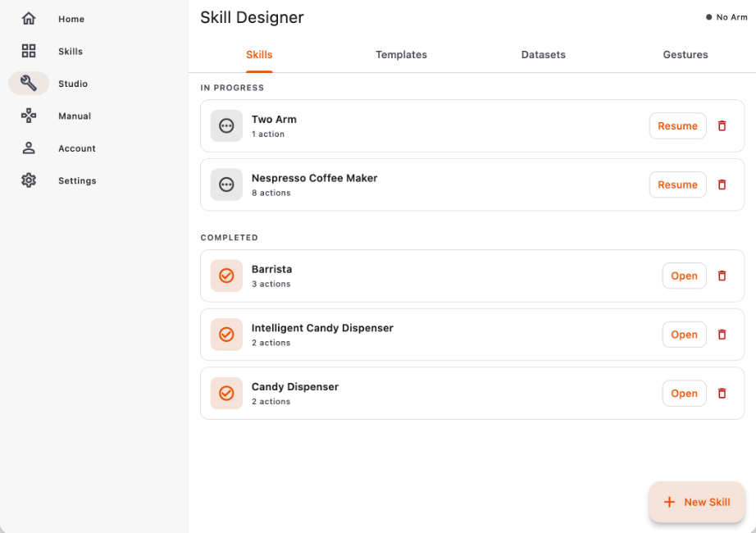This screenshot has width=756, height=533.
Task: Click the plus icon in New Skill button
Action: click(x=669, y=502)
